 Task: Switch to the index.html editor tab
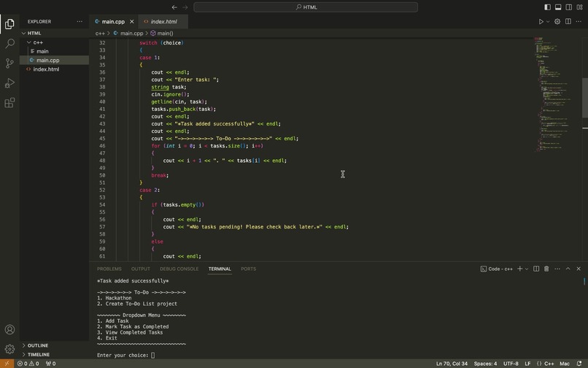click(x=163, y=21)
